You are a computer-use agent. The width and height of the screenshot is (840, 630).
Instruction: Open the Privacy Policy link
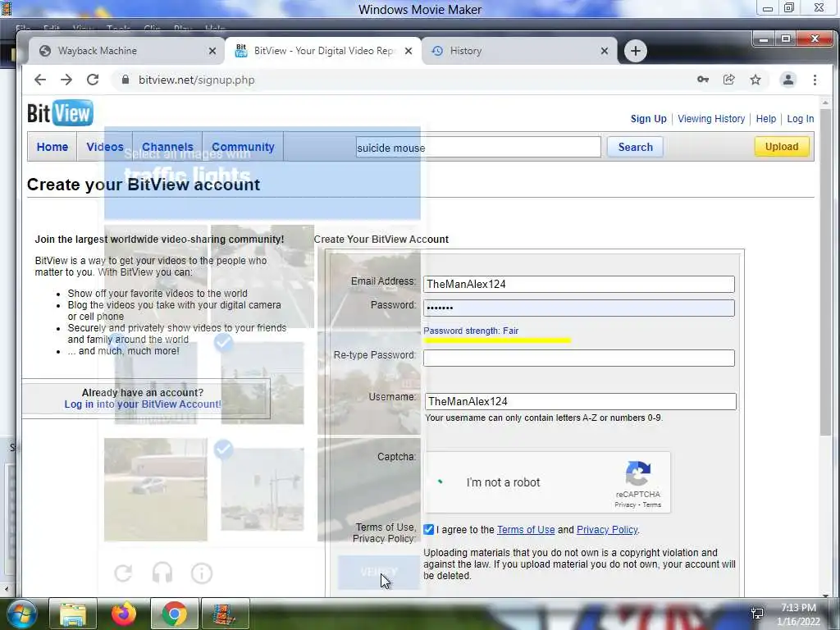(607, 530)
